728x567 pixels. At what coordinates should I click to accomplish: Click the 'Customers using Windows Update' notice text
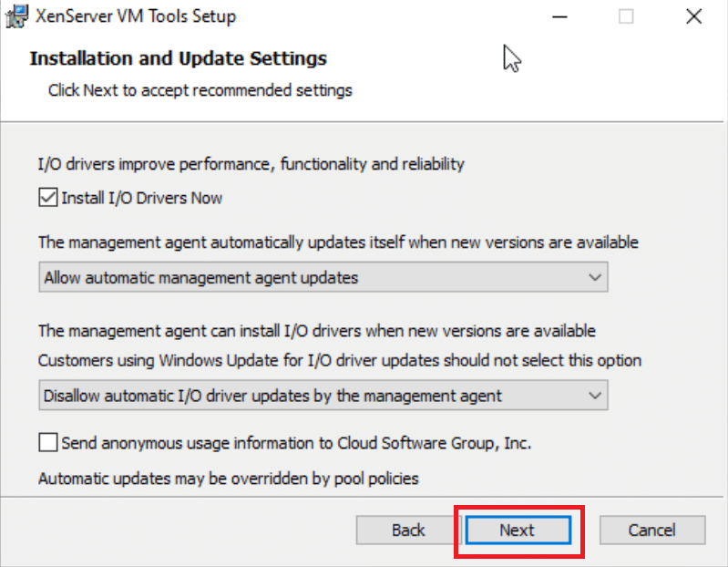[x=339, y=359]
